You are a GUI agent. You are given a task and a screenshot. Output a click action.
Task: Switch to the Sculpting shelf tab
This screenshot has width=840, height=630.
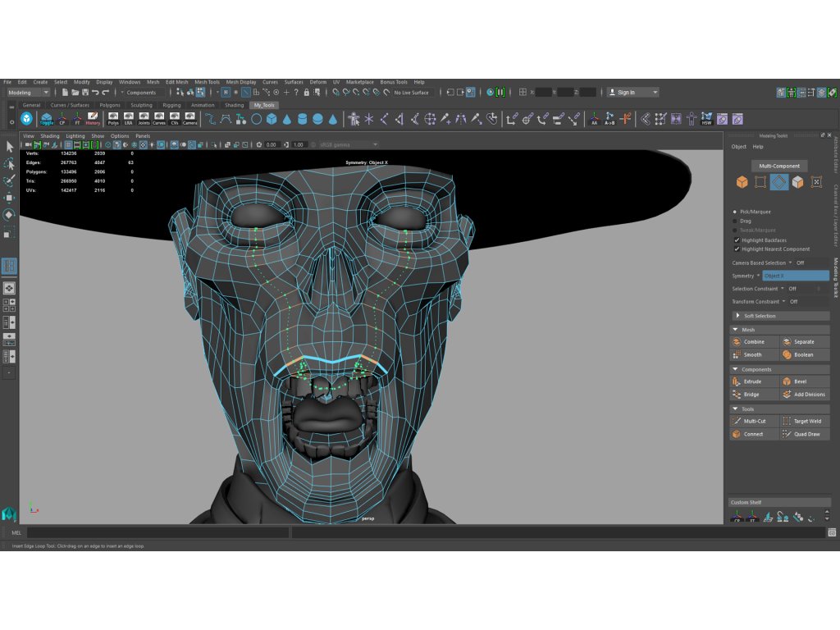click(x=141, y=105)
